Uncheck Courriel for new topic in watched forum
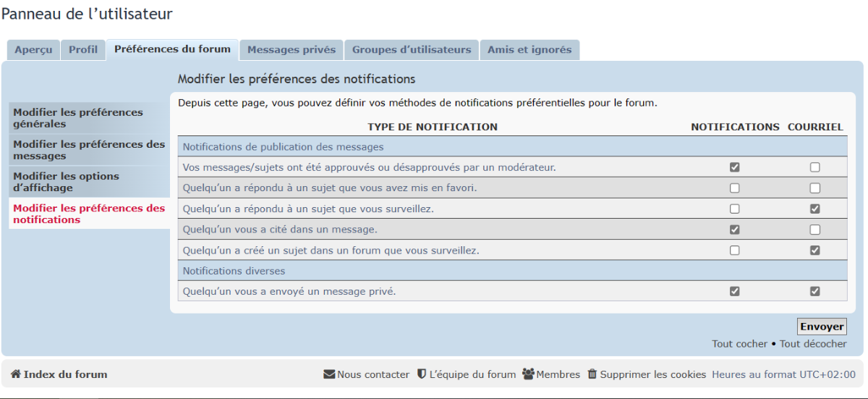The image size is (868, 399). pos(815,251)
